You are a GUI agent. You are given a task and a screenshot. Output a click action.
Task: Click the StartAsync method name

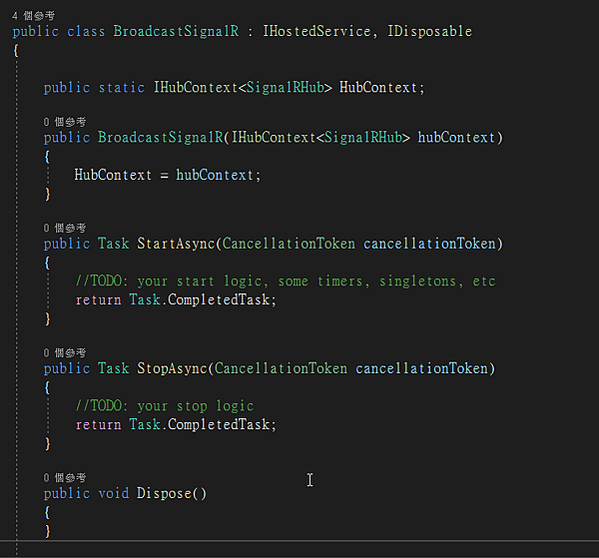coord(176,244)
